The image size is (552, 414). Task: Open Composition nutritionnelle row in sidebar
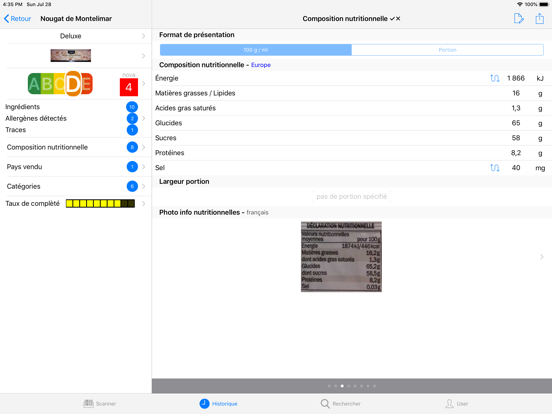tap(76, 147)
